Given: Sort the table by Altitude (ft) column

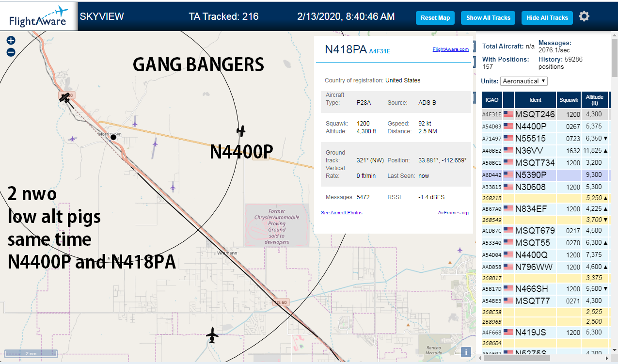Looking at the screenshot, I should pyautogui.click(x=594, y=100).
